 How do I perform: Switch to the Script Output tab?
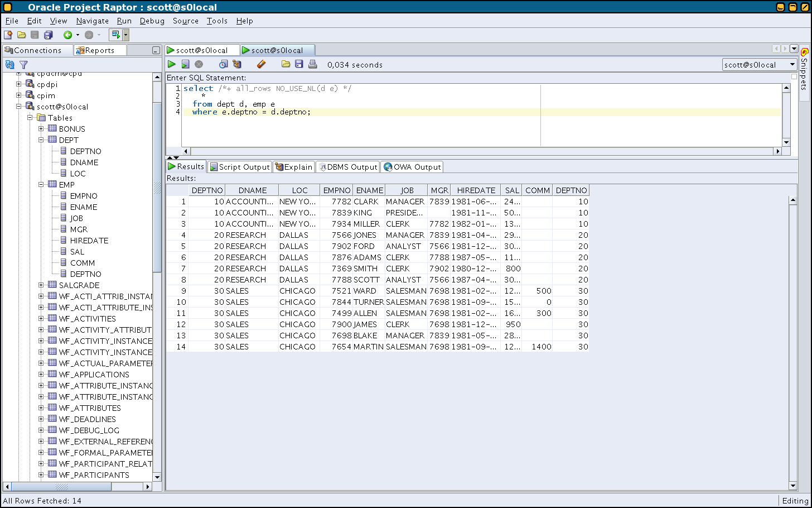(239, 167)
